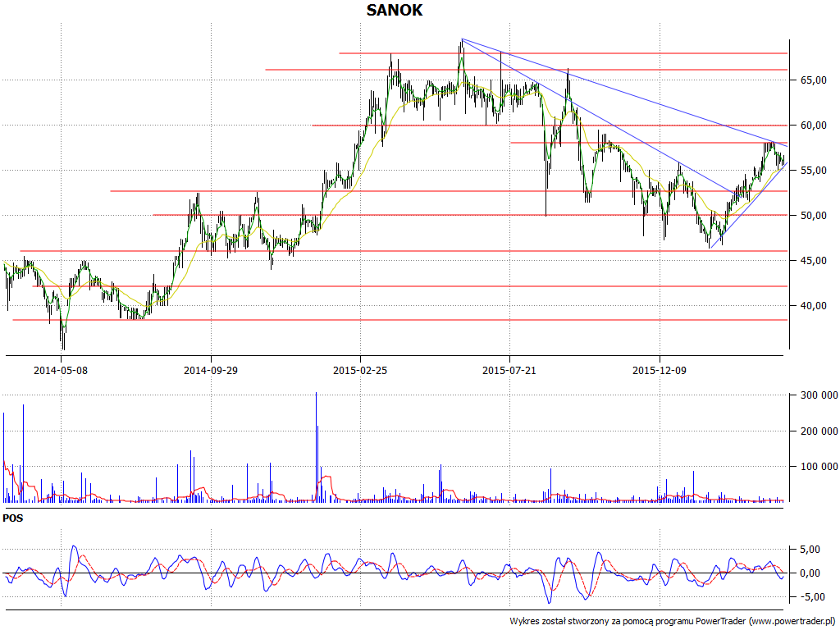Click the SANOK chart title
The width and height of the screenshot is (840, 630).
click(395, 10)
